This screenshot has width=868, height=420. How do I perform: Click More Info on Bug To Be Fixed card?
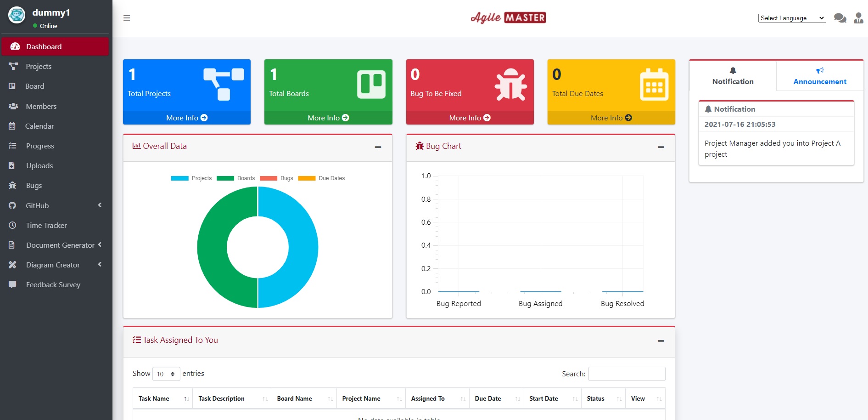(x=470, y=118)
